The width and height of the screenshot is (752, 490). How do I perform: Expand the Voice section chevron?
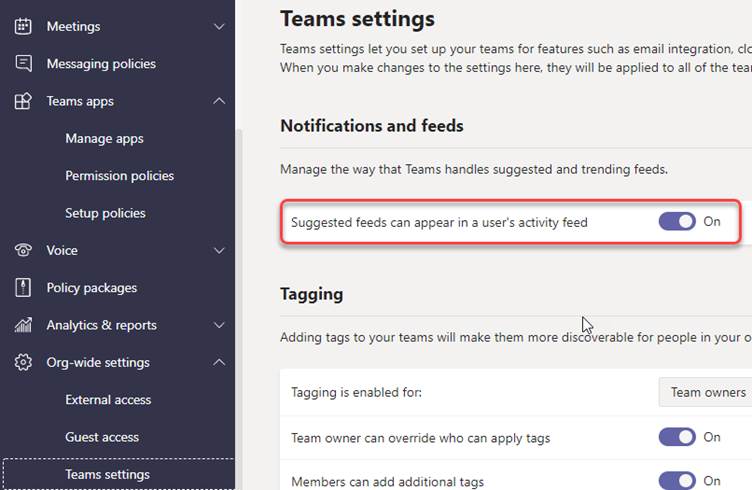coord(219,250)
